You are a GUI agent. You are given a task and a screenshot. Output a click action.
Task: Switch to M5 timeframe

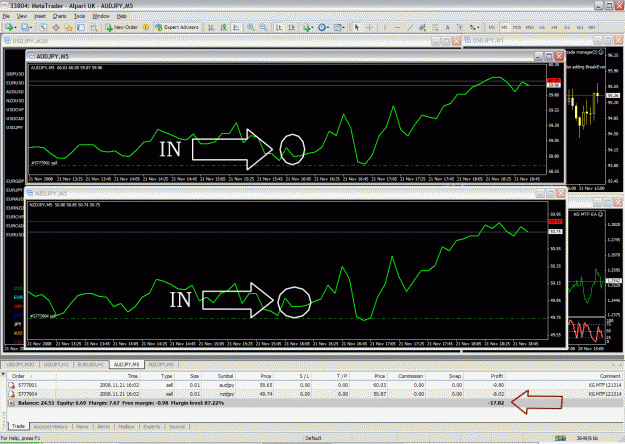point(504,27)
